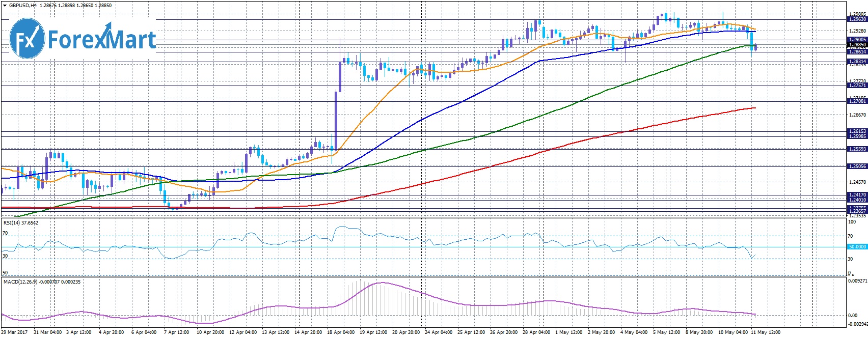
Task: Select the 1.27571 level price tag
Action: [x=857, y=86]
